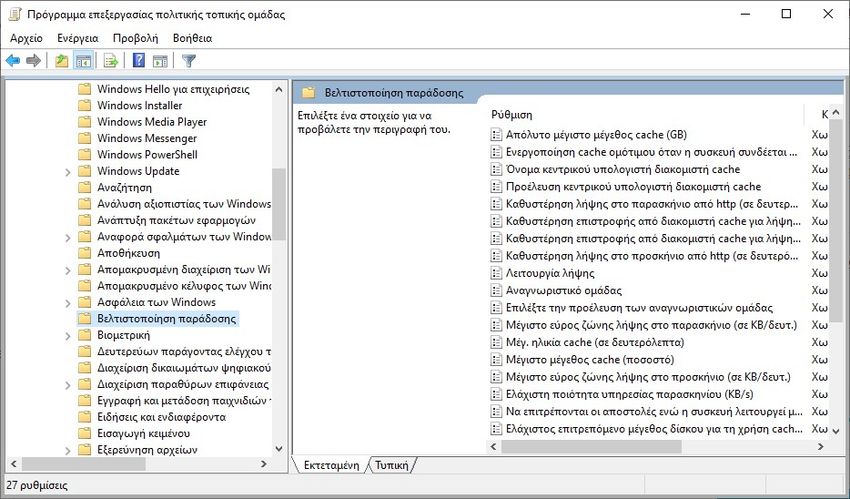
Task: Select Μέγιστο εύρος ζώνης λήψης στο παρασκήνιο
Action: (651, 325)
